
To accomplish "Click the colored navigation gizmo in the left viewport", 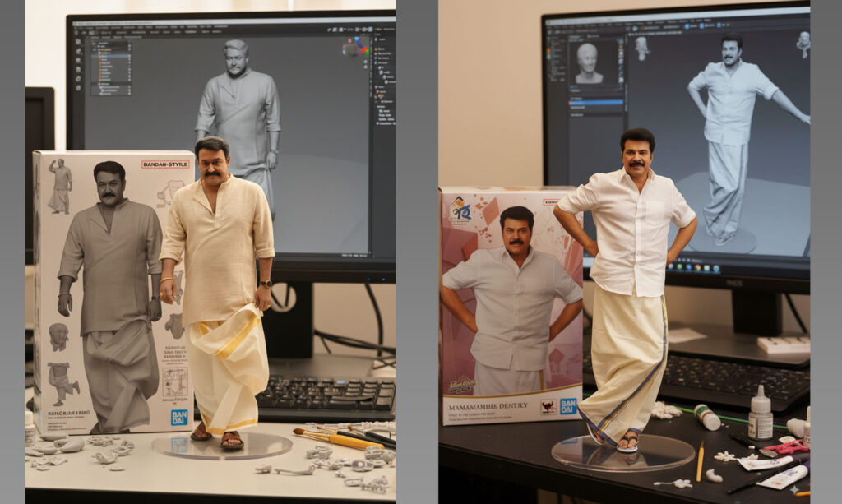I will pyautogui.click(x=356, y=46).
